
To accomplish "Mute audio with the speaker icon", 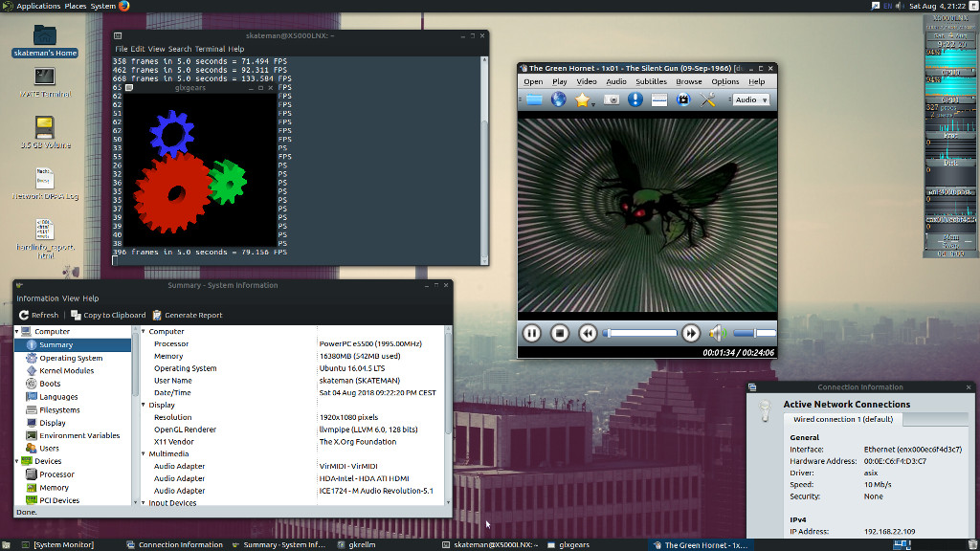I will coord(718,333).
